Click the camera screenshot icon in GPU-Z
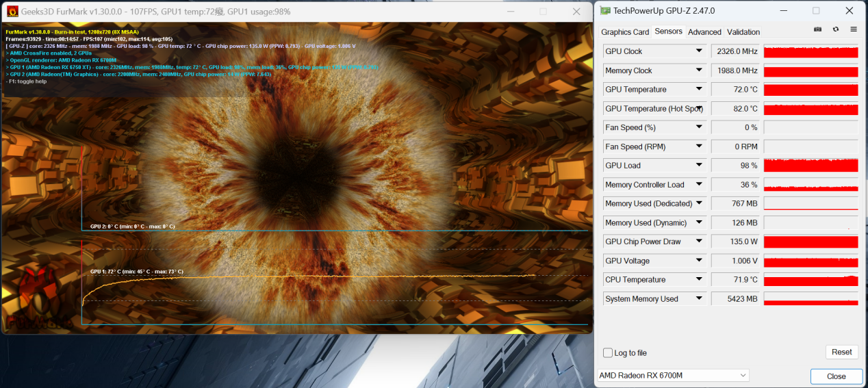Screen dimensions: 868x388 coord(817,29)
